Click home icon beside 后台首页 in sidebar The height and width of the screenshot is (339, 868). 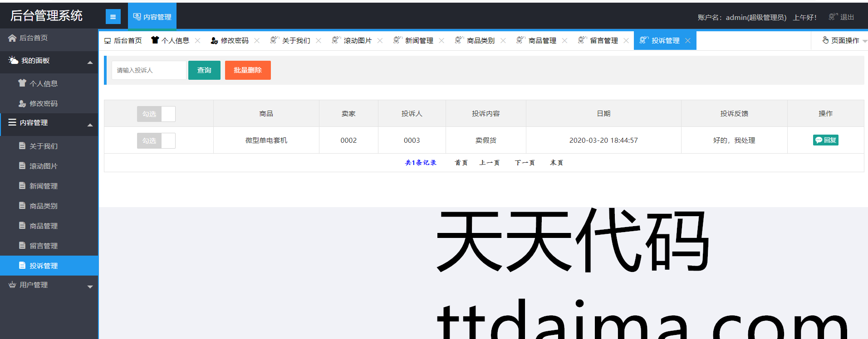[12, 38]
